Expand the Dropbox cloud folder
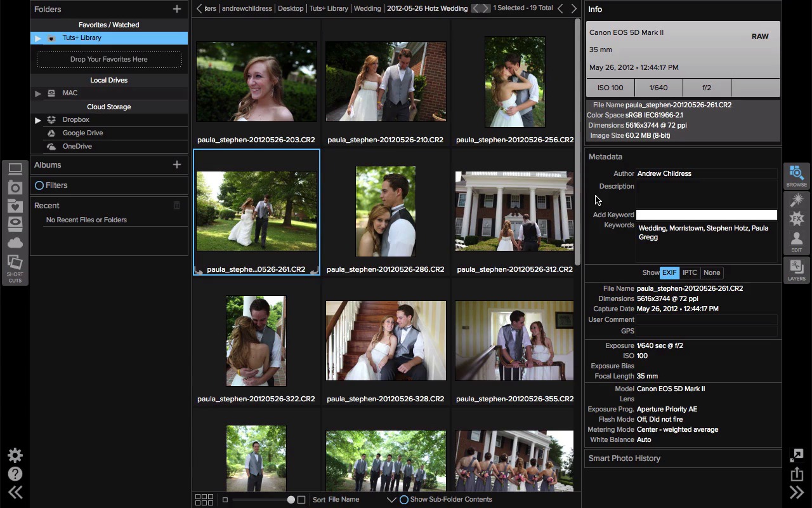The image size is (812, 508). coord(38,120)
